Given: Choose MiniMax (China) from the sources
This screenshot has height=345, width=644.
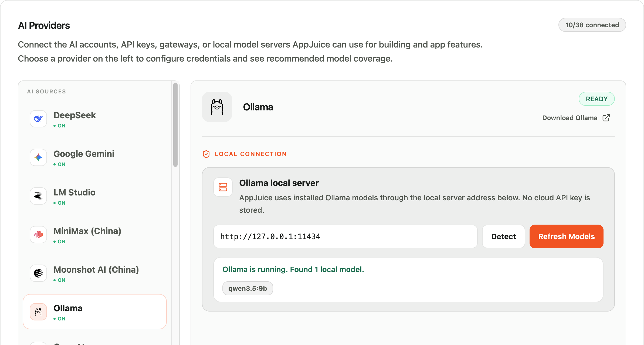Looking at the screenshot, I should [x=95, y=235].
